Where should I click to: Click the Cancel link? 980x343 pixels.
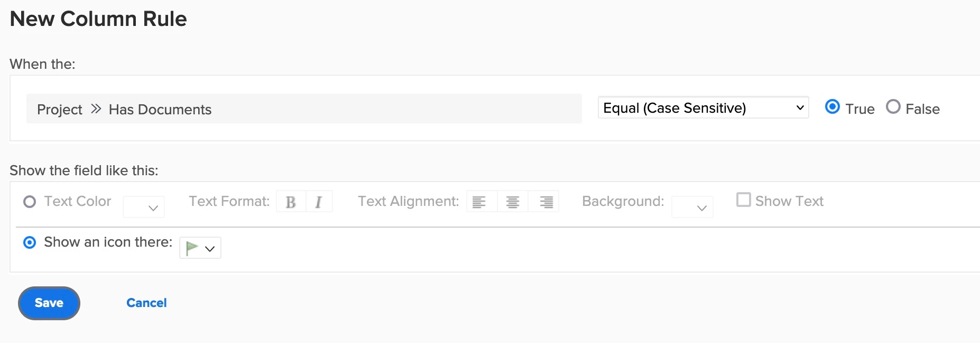pyautogui.click(x=146, y=303)
